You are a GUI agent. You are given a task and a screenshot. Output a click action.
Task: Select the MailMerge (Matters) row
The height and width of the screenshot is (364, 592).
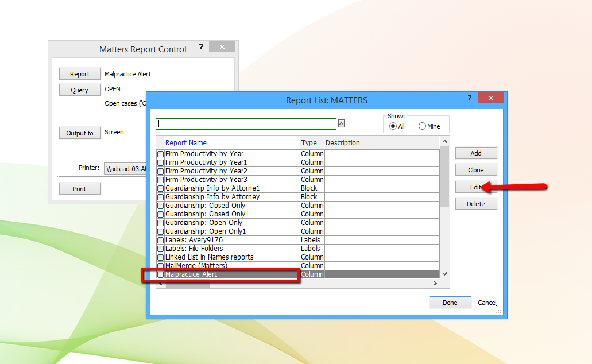click(x=298, y=266)
